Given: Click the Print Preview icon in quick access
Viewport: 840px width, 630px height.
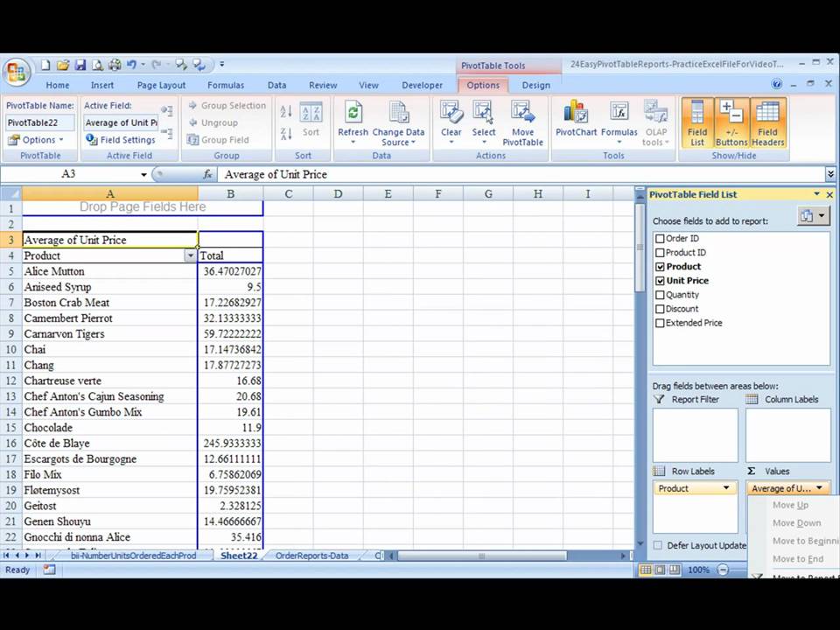Looking at the screenshot, I should pos(97,65).
